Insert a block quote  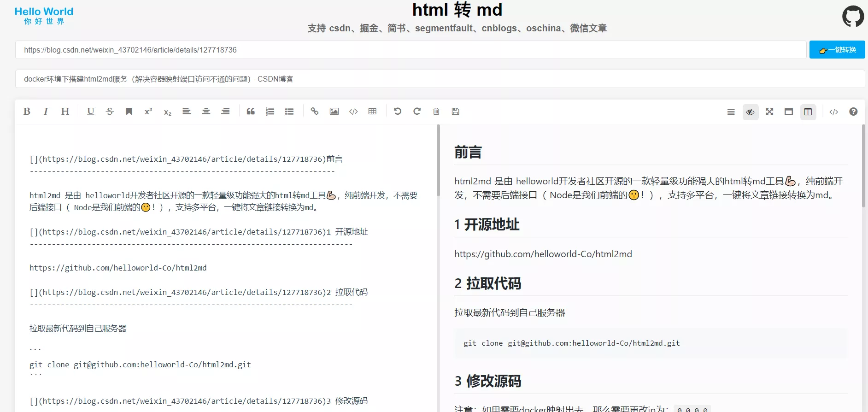(251, 112)
